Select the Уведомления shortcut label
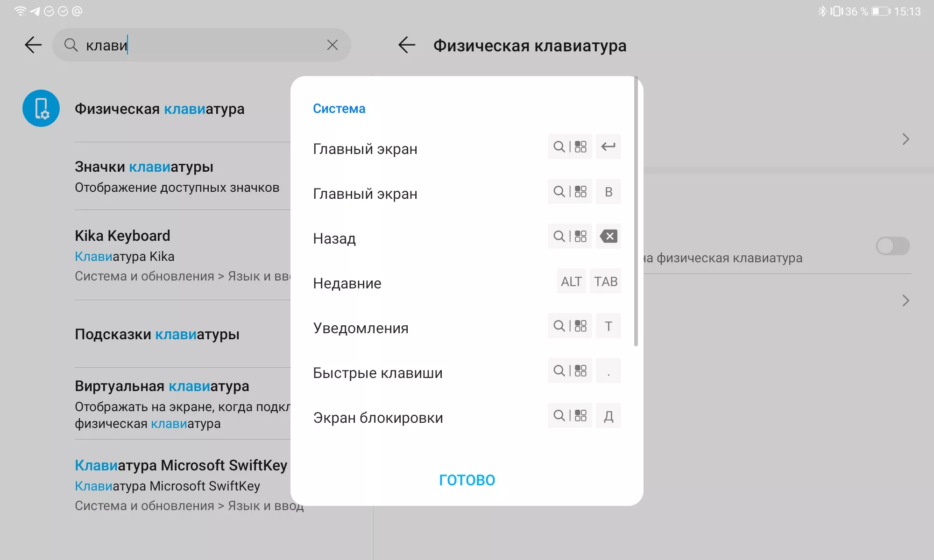This screenshot has height=560, width=934. pos(361,328)
